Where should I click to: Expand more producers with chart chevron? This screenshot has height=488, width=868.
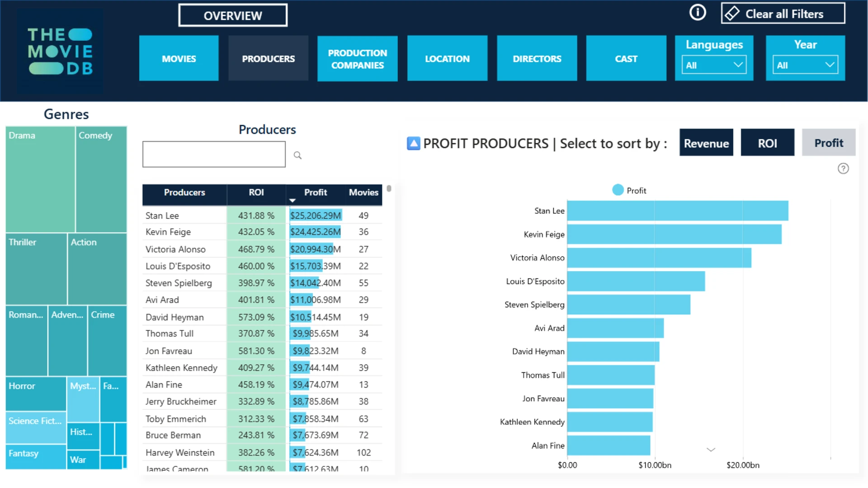711,450
